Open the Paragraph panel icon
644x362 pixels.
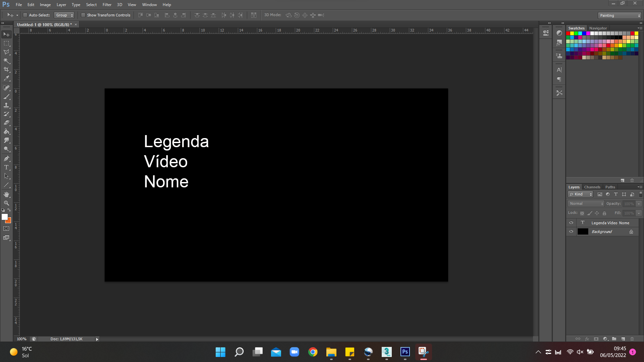click(x=559, y=79)
